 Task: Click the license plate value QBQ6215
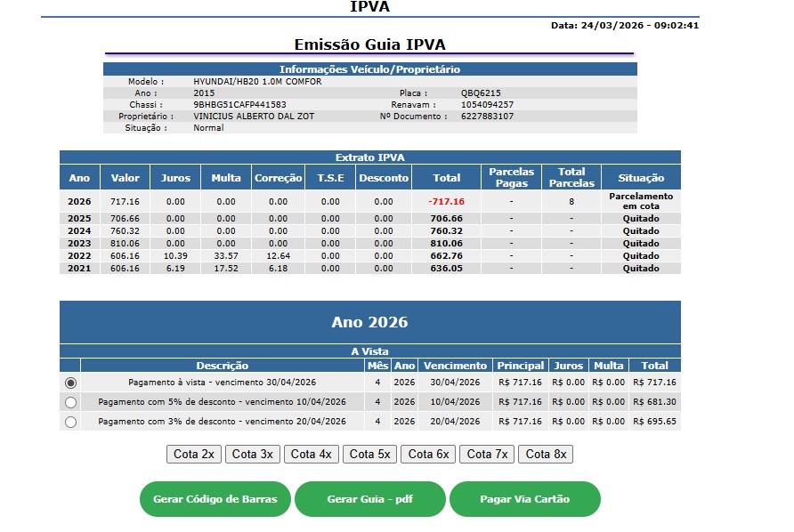(x=481, y=93)
